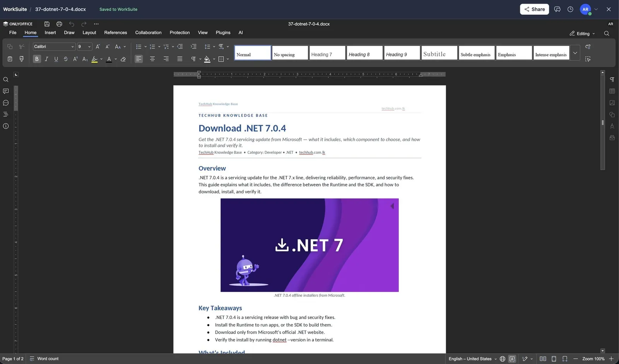This screenshot has width=619, height=364.
Task: Switch to the References tab
Action: pyautogui.click(x=116, y=33)
